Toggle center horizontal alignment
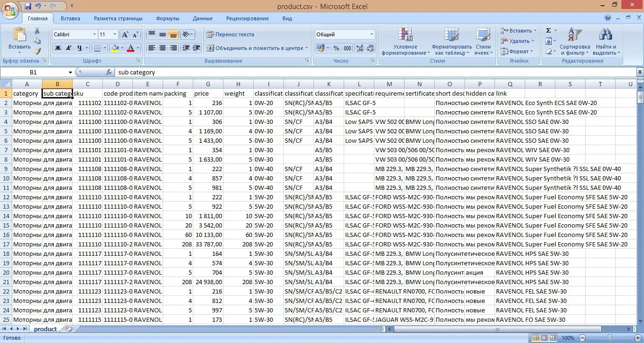Screen dimensions: 644x343 pyautogui.click(x=163, y=48)
